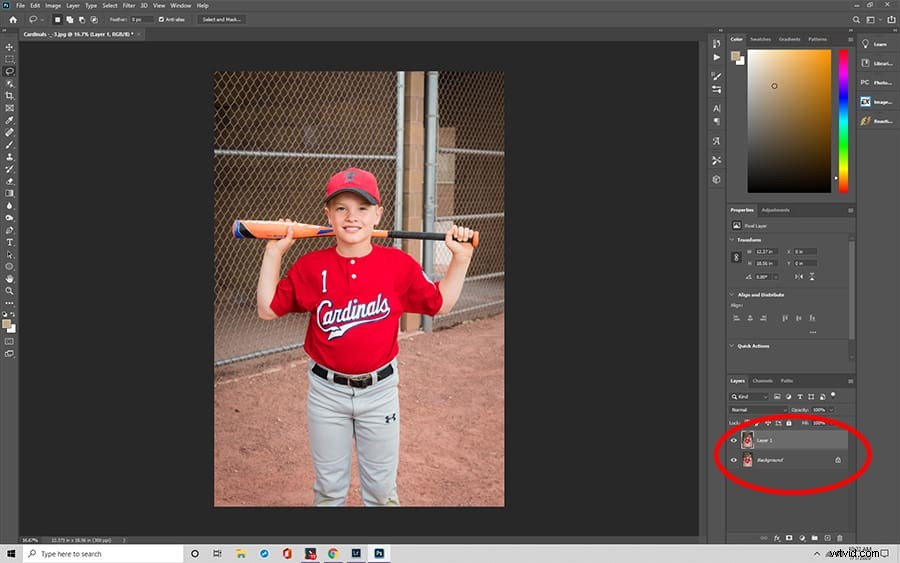This screenshot has height=563, width=900.
Task: Open the File menu
Action: (x=20, y=6)
